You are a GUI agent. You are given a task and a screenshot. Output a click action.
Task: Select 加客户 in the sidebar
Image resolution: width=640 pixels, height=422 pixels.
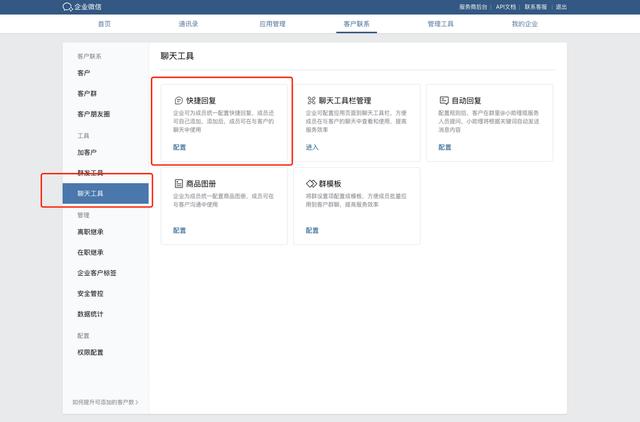[x=87, y=152]
